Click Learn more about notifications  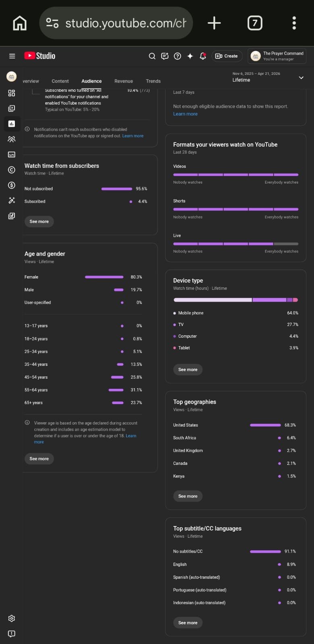coord(133,136)
